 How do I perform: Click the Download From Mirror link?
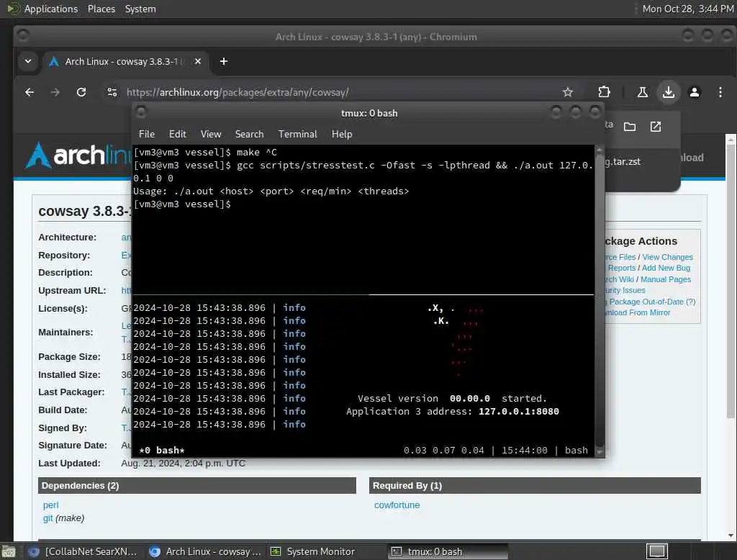coord(638,312)
